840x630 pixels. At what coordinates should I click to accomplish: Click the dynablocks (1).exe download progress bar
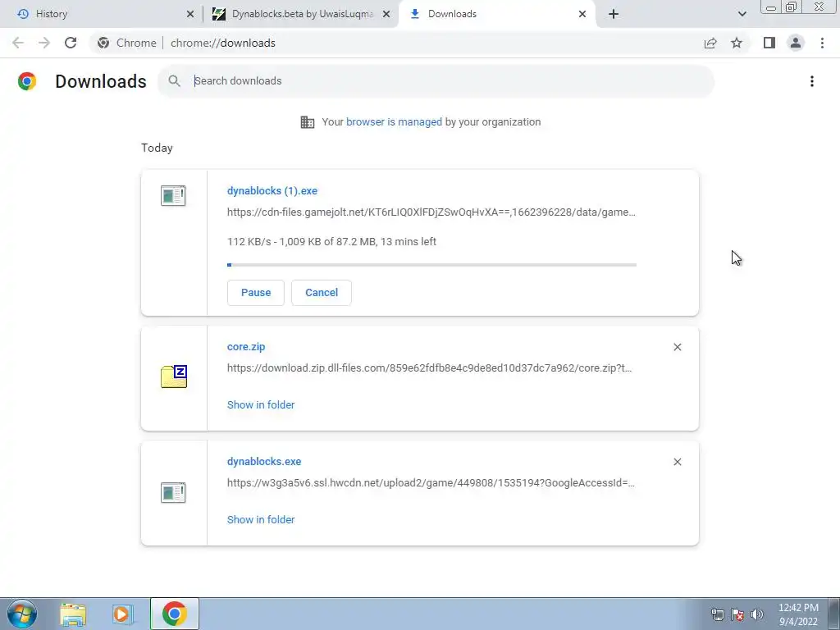click(x=431, y=265)
